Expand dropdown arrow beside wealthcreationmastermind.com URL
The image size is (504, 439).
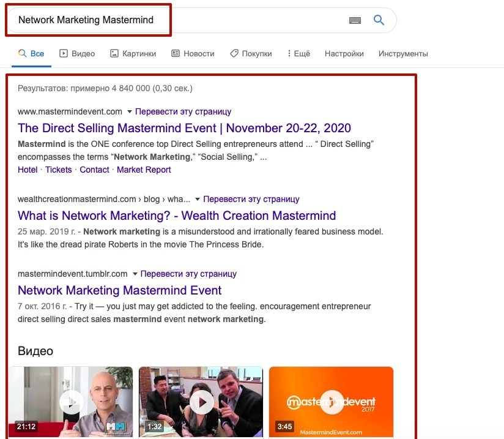coord(198,199)
